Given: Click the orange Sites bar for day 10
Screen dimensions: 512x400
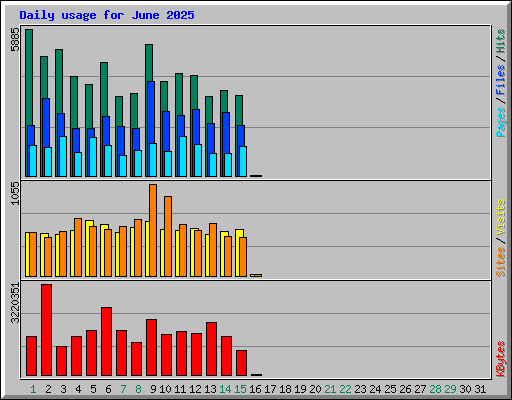Looking at the screenshot, I should (168, 236).
